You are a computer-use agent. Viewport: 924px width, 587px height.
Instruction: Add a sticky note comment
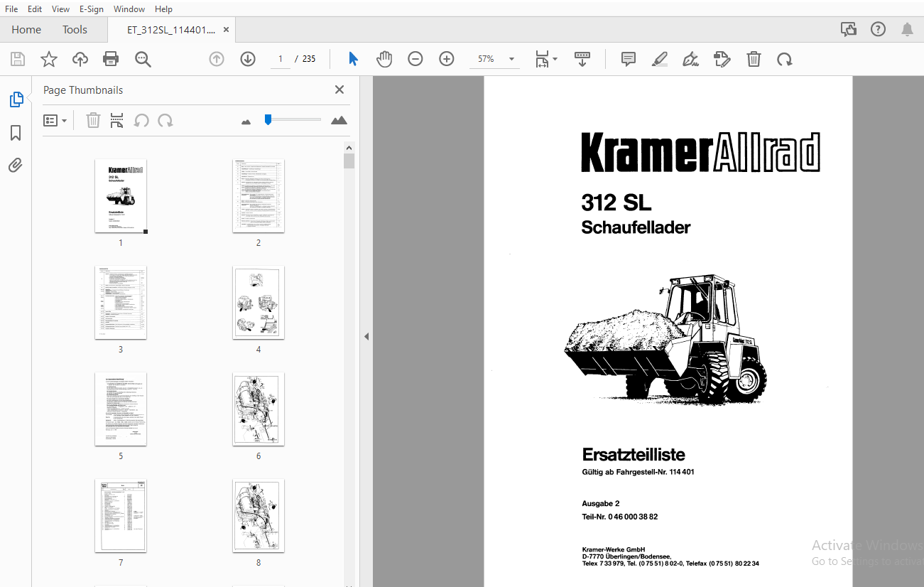coord(629,59)
